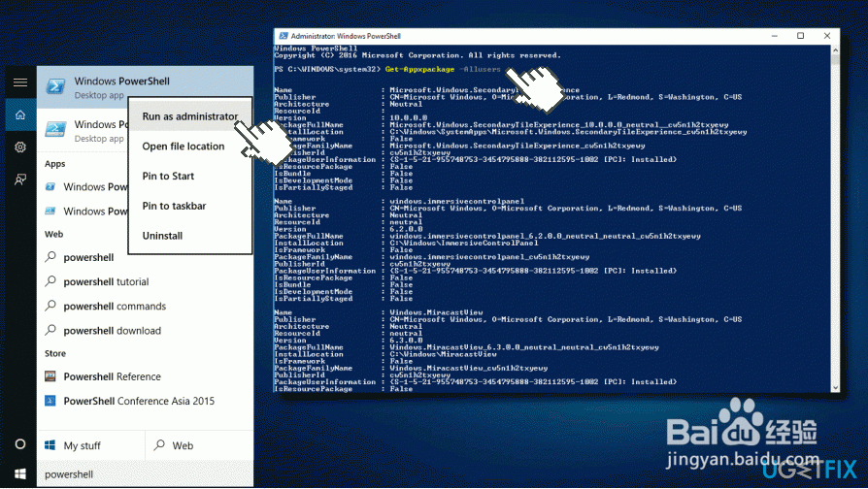Open the Windows Start button
The width and height of the screenshot is (868, 489).
pyautogui.click(x=20, y=474)
